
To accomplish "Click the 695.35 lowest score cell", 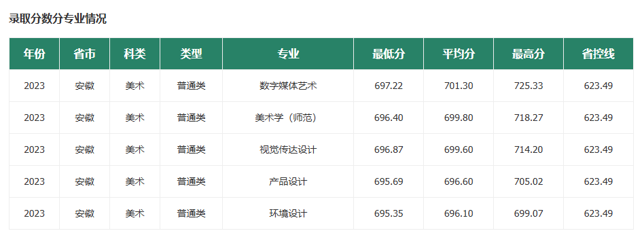I will (x=389, y=213).
